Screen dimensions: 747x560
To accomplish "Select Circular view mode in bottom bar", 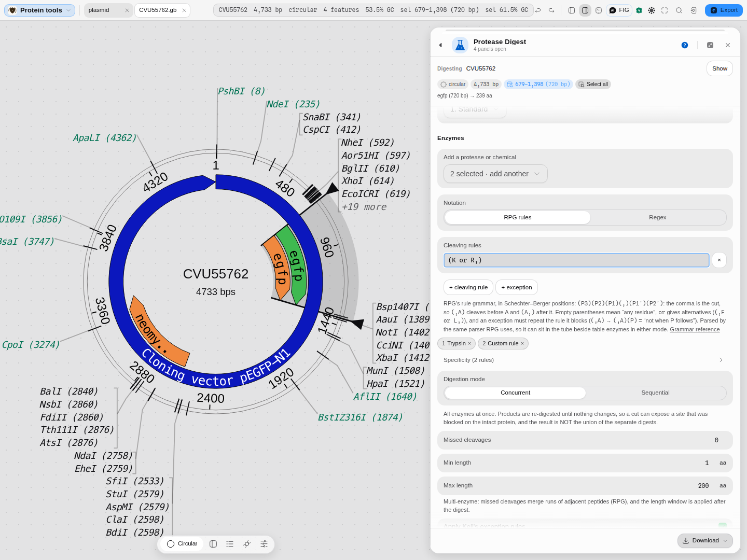I will point(182,544).
